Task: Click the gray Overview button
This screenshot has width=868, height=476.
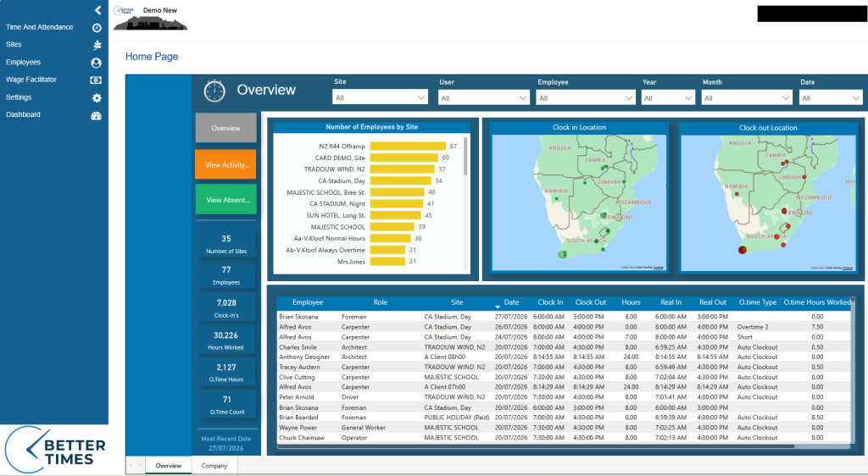Action: point(225,128)
